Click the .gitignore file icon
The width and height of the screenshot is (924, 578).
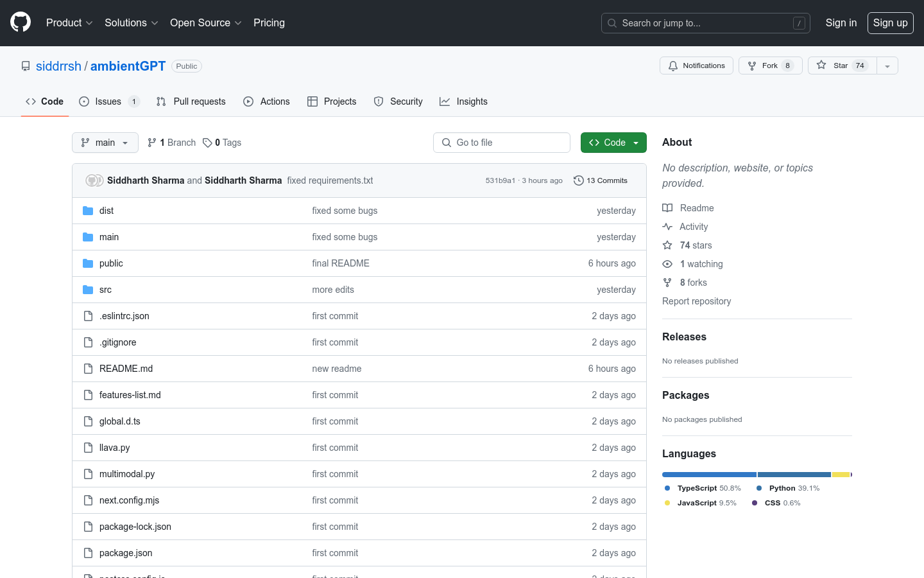point(88,342)
